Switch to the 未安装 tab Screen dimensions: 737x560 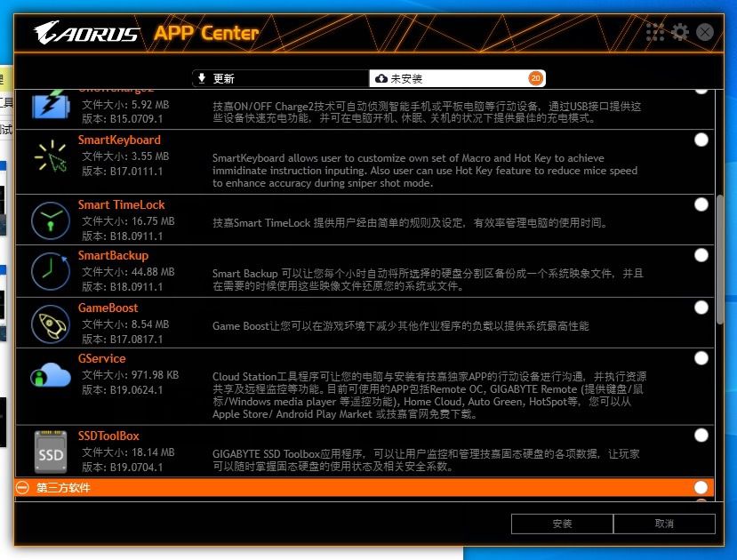click(457, 78)
